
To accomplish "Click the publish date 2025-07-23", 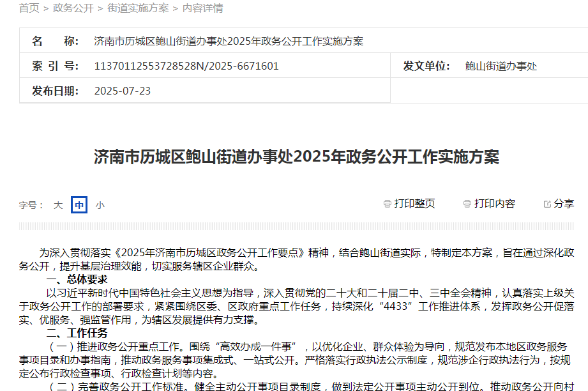I will pyautogui.click(x=123, y=91).
